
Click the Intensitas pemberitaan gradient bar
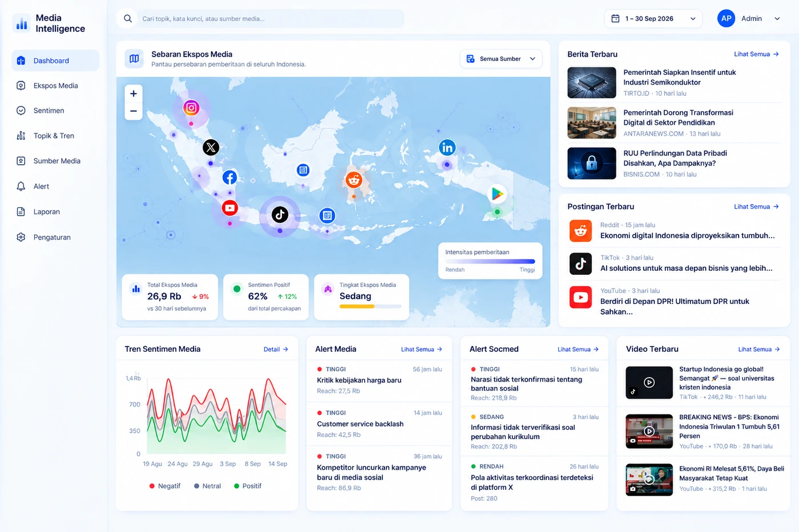coord(490,262)
